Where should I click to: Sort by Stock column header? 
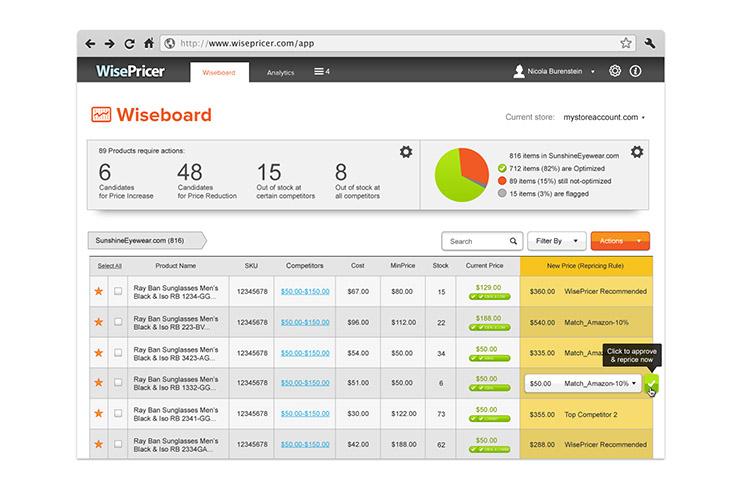(440, 266)
